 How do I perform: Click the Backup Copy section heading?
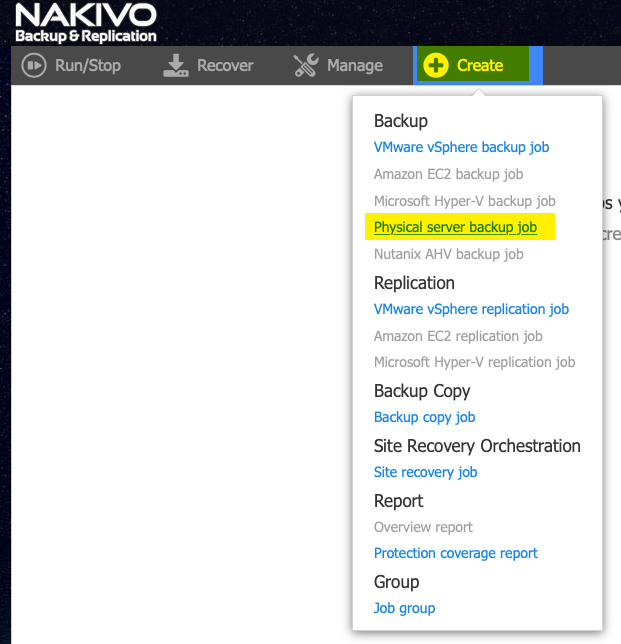[422, 391]
